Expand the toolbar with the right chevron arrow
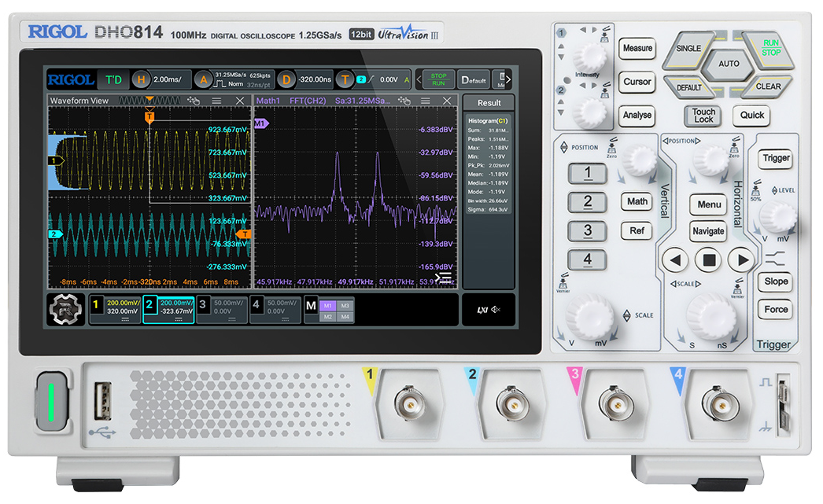Viewport: 823px width, 504px height. pos(508,79)
